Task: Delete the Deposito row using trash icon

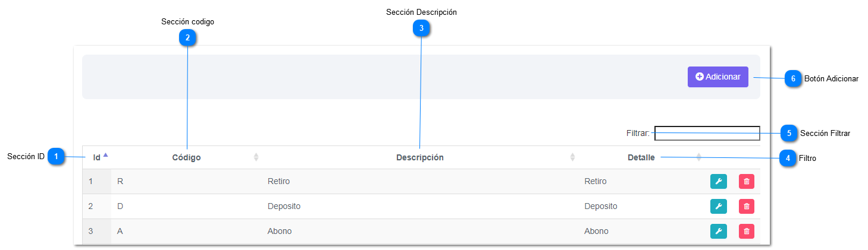Action: [x=747, y=207]
